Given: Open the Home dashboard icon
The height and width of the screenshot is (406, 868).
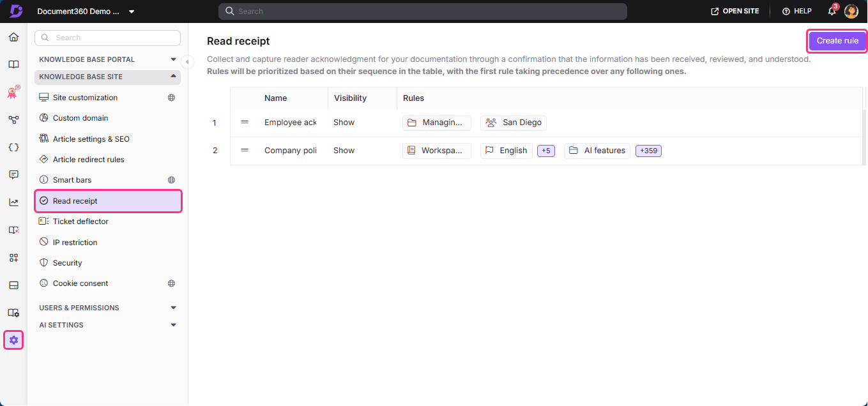Looking at the screenshot, I should [13, 37].
